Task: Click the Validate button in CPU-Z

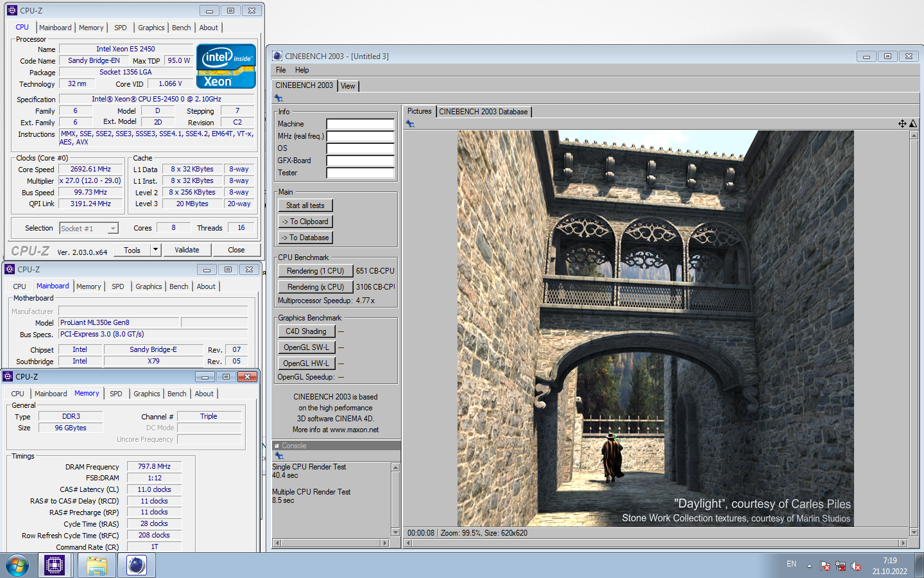Action: 187,250
